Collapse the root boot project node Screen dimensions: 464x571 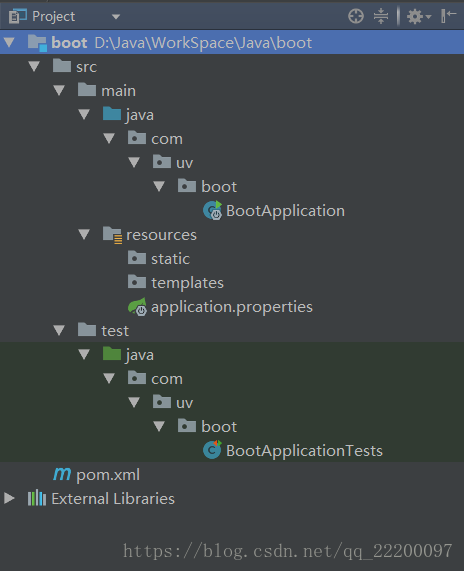point(9,43)
